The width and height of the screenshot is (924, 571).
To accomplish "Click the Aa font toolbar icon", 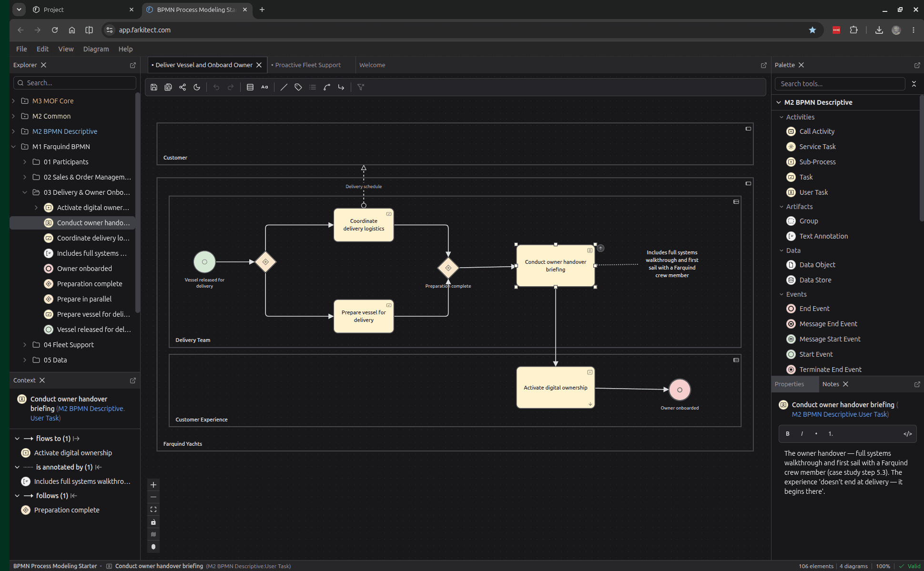I will click(264, 87).
